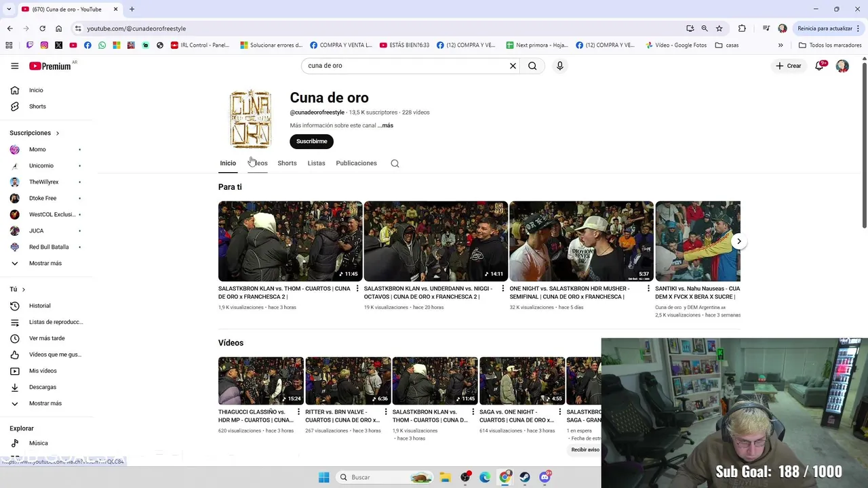Switch to the Inicio channel tab

pyautogui.click(x=228, y=163)
